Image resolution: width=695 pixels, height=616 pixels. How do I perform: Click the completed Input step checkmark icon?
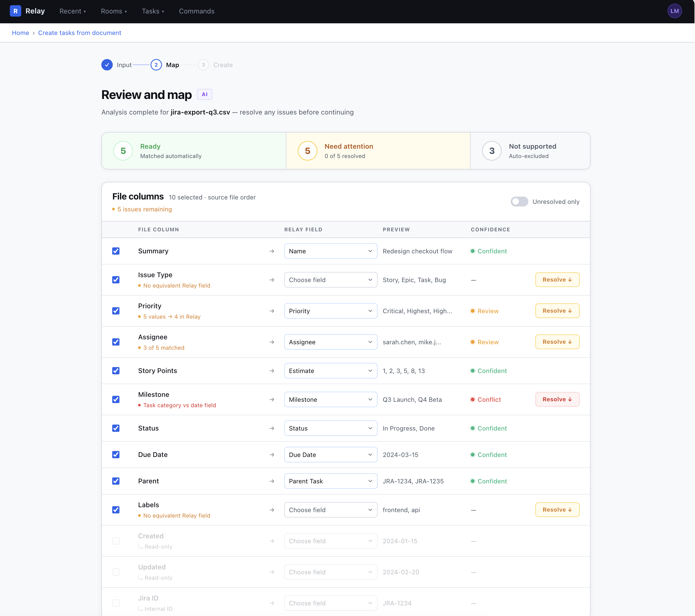pyautogui.click(x=107, y=65)
